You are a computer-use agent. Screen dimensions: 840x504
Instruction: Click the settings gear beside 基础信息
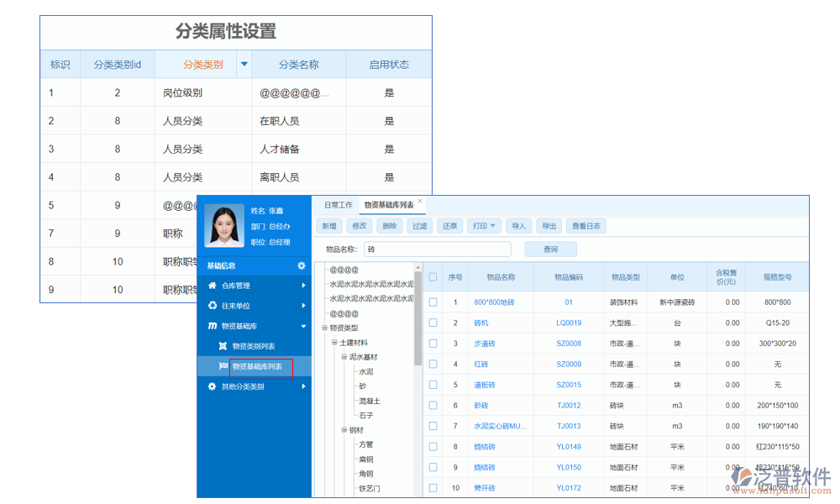[302, 266]
